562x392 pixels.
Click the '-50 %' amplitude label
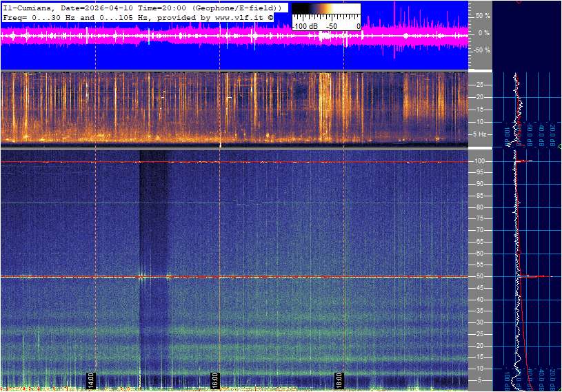click(x=482, y=50)
